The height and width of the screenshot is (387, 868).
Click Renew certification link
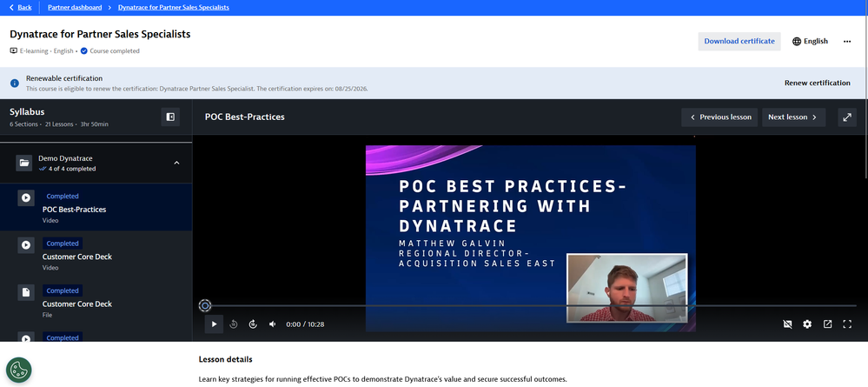tap(817, 83)
